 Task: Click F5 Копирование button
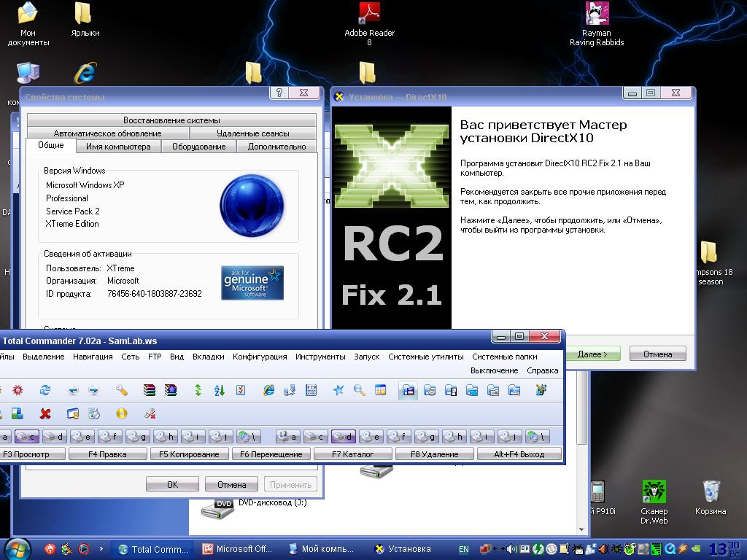189,454
